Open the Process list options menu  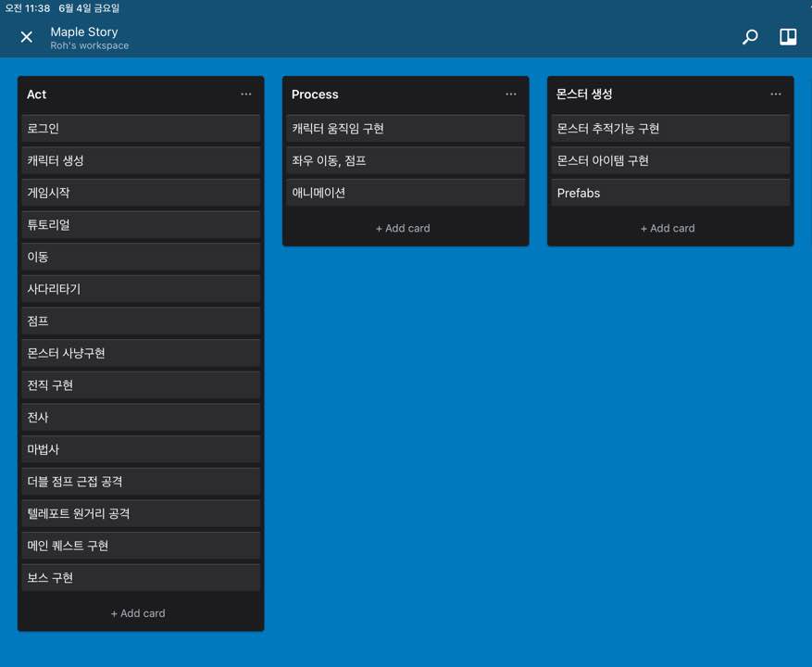pos(510,94)
